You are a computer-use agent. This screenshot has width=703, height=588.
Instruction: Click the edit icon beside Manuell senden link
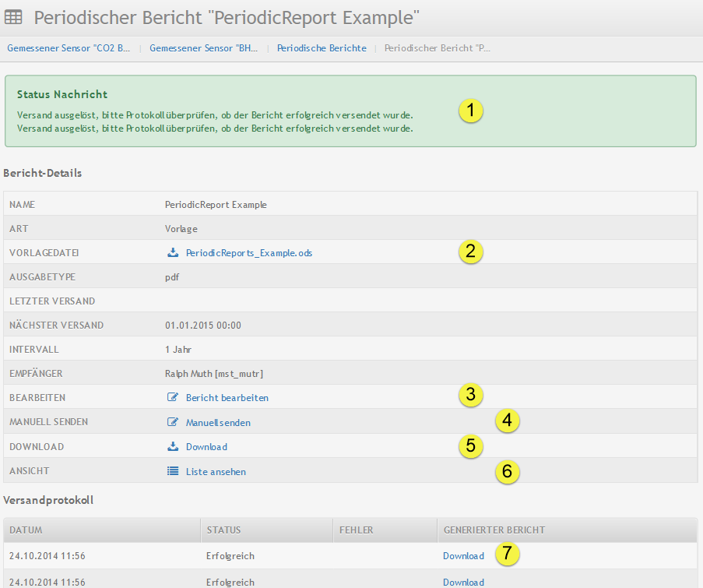(173, 421)
